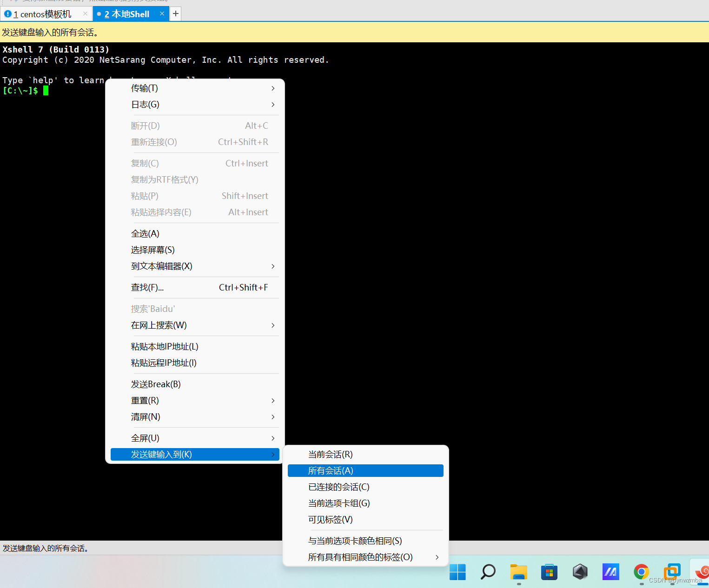This screenshot has height=588, width=709.
Task: Select 粘贴远程IP地址(I)
Action: 195,363
